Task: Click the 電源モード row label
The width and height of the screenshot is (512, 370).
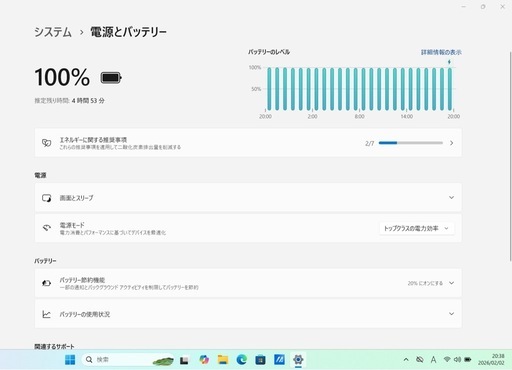Action: pos(72,225)
